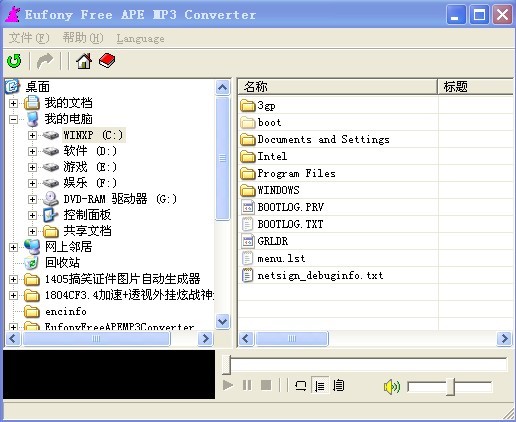Toggle the loop repeat playback icon

[x=301, y=386]
